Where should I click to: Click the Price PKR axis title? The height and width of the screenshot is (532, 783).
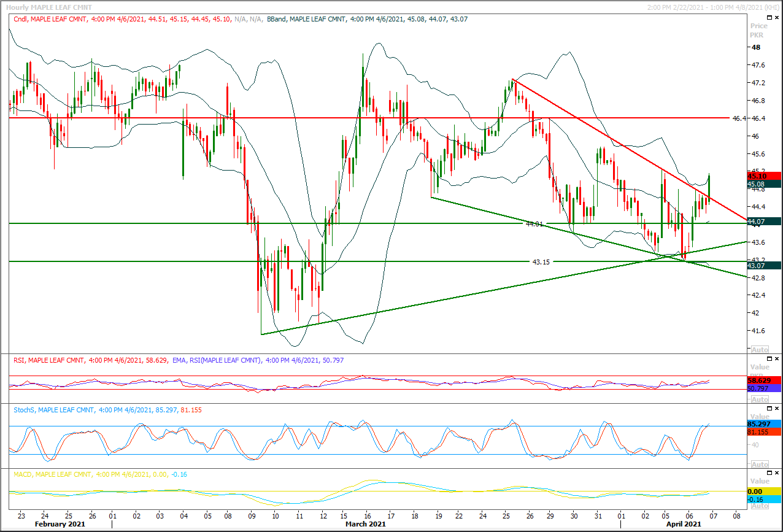click(759, 30)
